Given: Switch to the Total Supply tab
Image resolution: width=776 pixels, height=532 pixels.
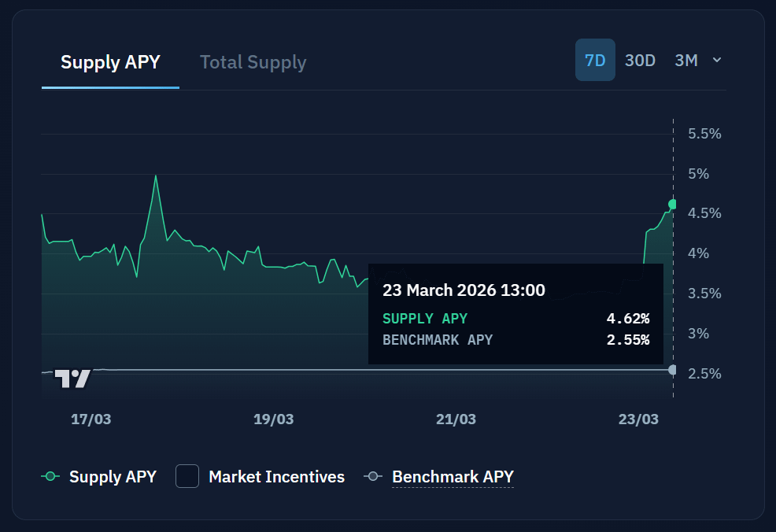Looking at the screenshot, I should pos(253,62).
